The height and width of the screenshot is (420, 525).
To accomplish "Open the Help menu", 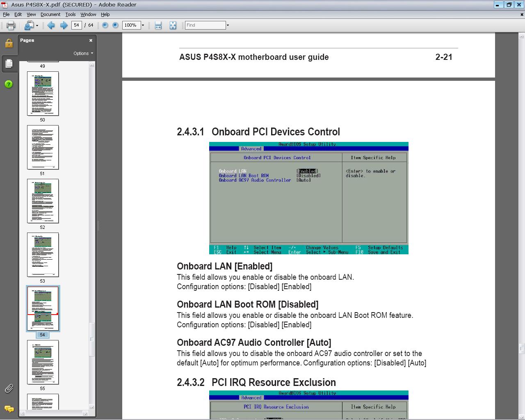I will [105, 14].
